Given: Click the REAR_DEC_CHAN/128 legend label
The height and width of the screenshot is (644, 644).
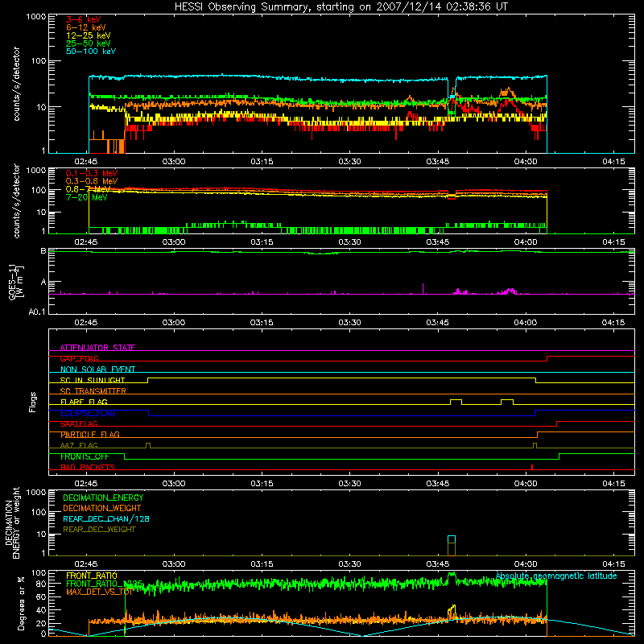Looking at the screenshot, I should (106, 518).
